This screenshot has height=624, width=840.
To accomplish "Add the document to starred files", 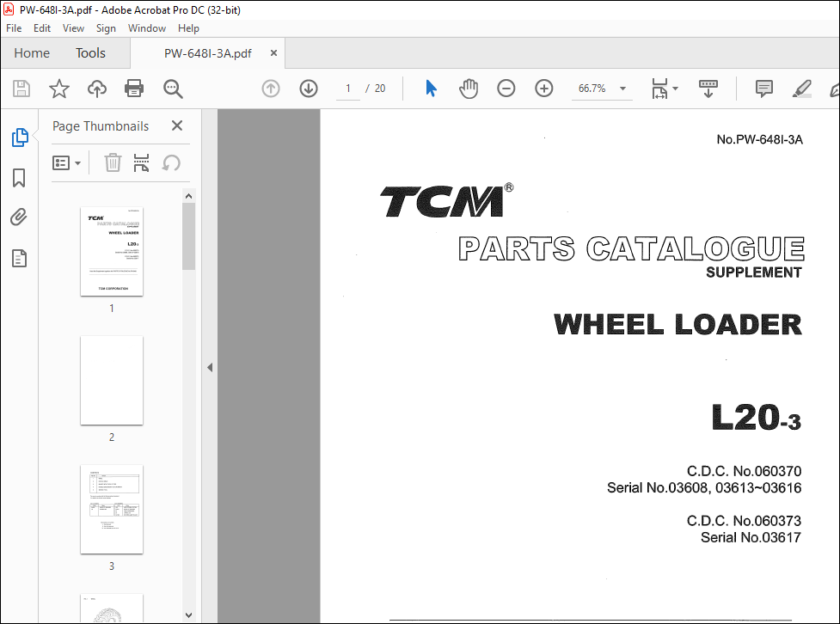I will [59, 89].
